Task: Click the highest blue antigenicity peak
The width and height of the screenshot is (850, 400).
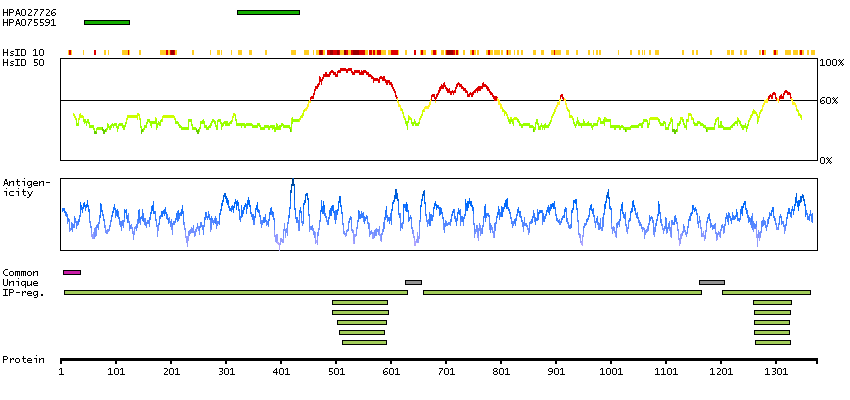Action: (x=293, y=180)
